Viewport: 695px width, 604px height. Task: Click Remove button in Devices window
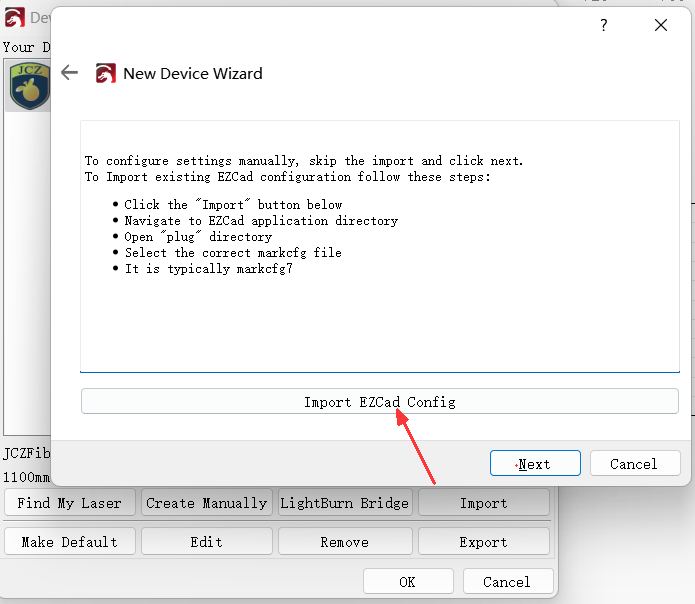pyautogui.click(x=345, y=541)
